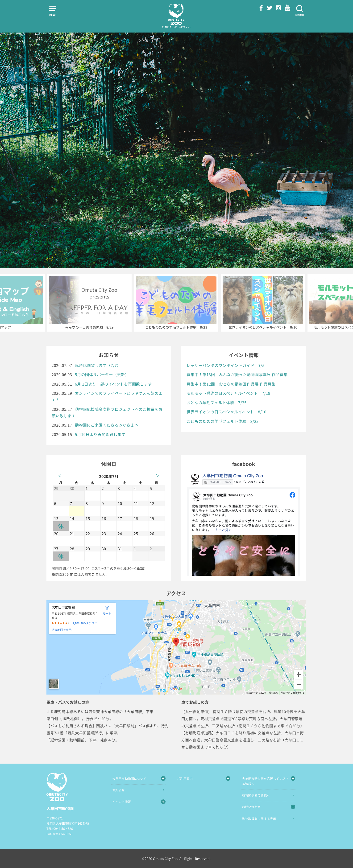Expand footer ご利用案内 section
Image resolution: width=353 pixels, height=868 pixels.
coord(228,778)
